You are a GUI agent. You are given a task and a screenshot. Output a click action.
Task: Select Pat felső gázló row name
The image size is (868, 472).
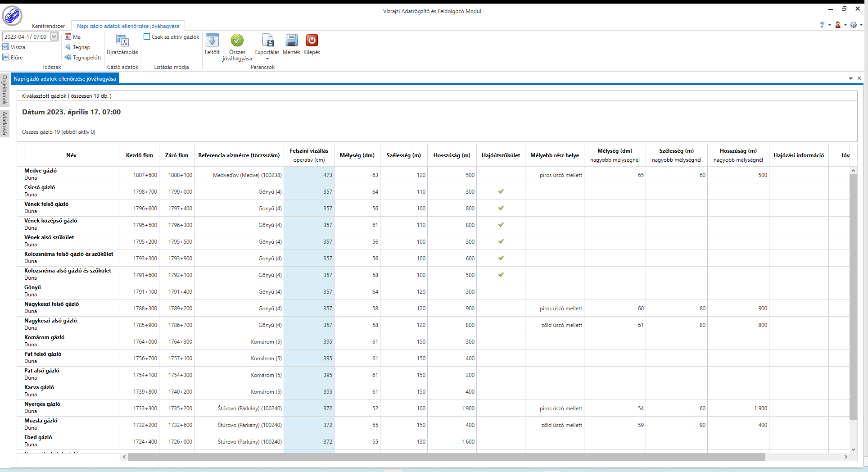pos(43,354)
